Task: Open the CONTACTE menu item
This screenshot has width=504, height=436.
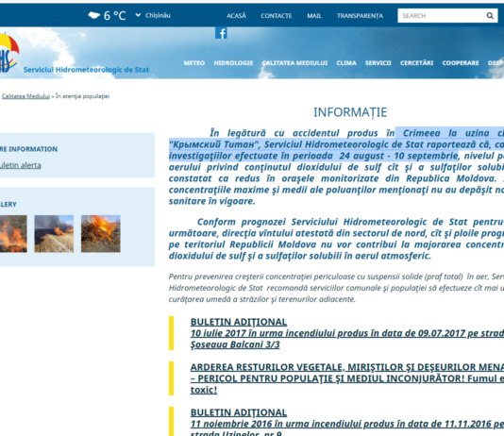Action: [x=277, y=16]
